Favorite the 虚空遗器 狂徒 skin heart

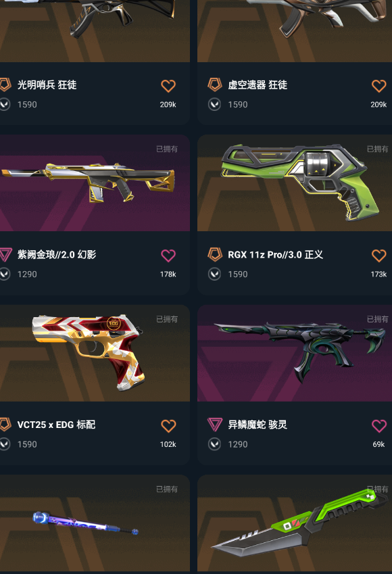379,86
